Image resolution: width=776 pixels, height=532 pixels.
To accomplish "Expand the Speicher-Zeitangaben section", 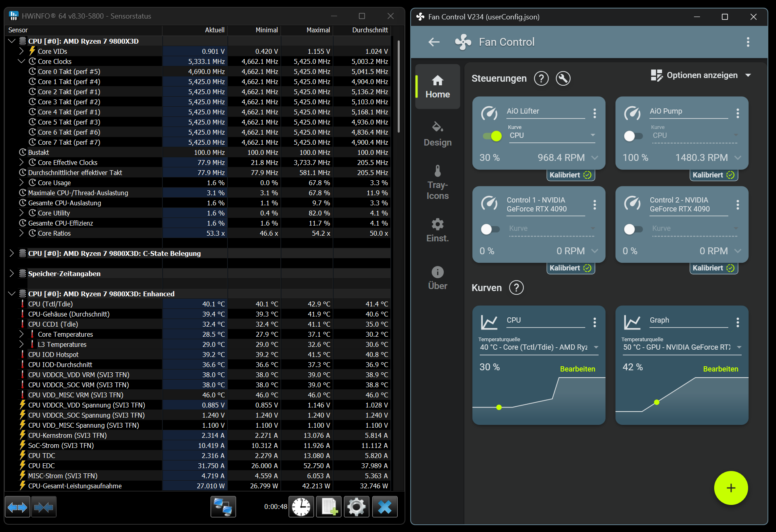I will pyautogui.click(x=12, y=274).
